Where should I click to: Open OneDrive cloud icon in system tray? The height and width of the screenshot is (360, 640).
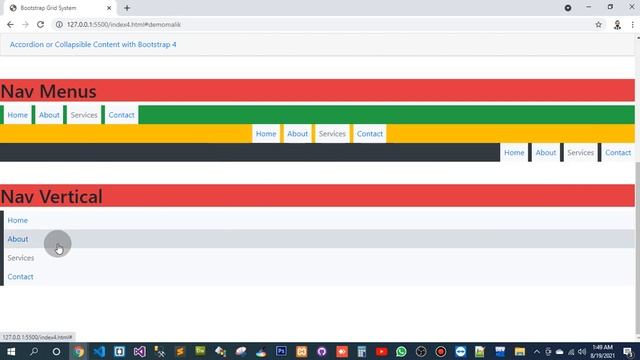pyautogui.click(x=560, y=351)
